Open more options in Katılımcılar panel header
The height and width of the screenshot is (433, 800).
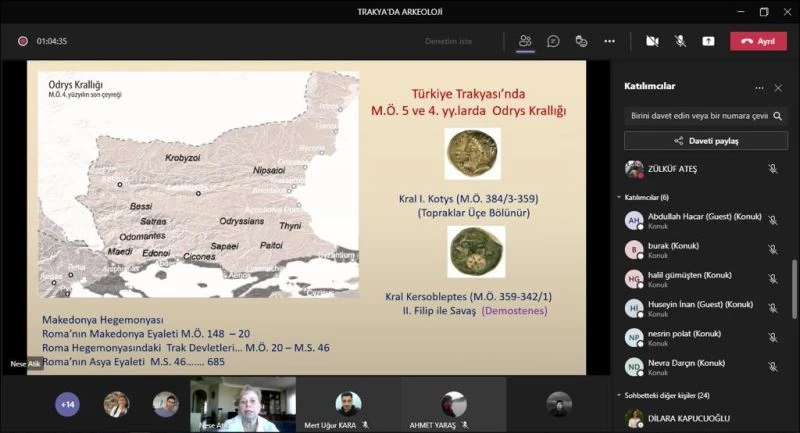tap(759, 88)
